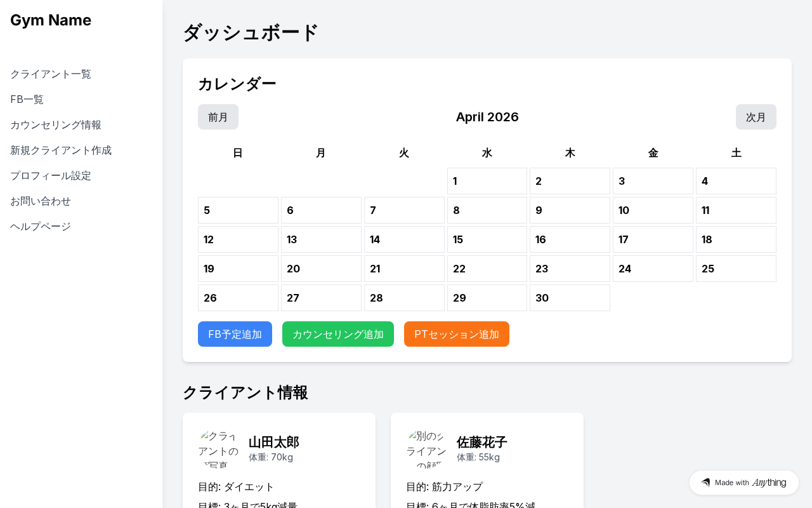Select April 1 in the calendar

pos(487,181)
